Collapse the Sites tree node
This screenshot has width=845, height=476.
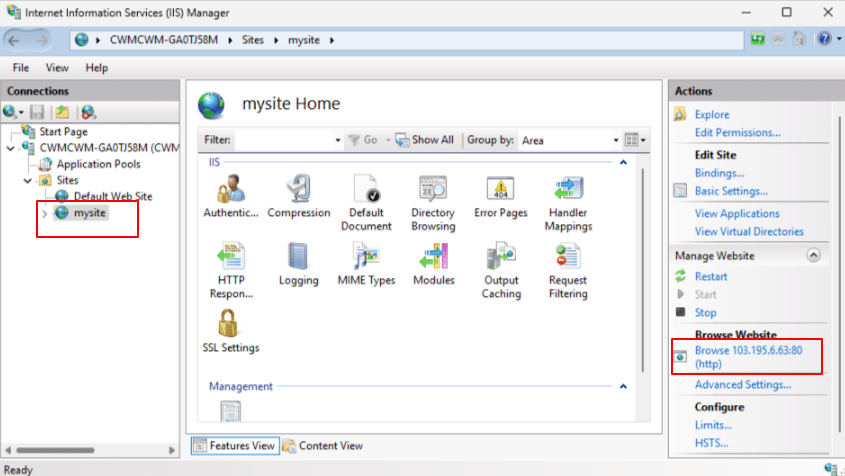[x=27, y=181]
